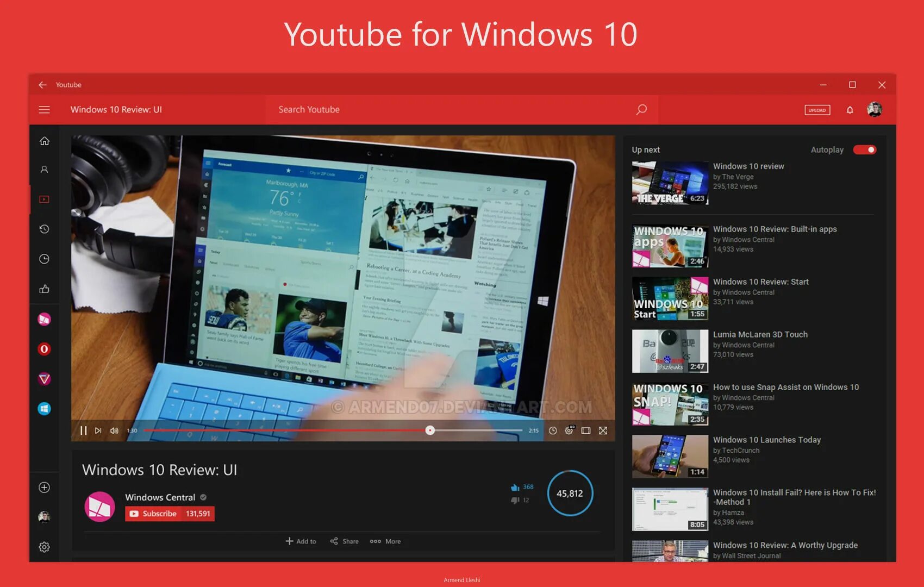This screenshot has width=924, height=587.
Task: Open the Watch Later clock icon in the sidebar
Action: pyautogui.click(x=45, y=259)
